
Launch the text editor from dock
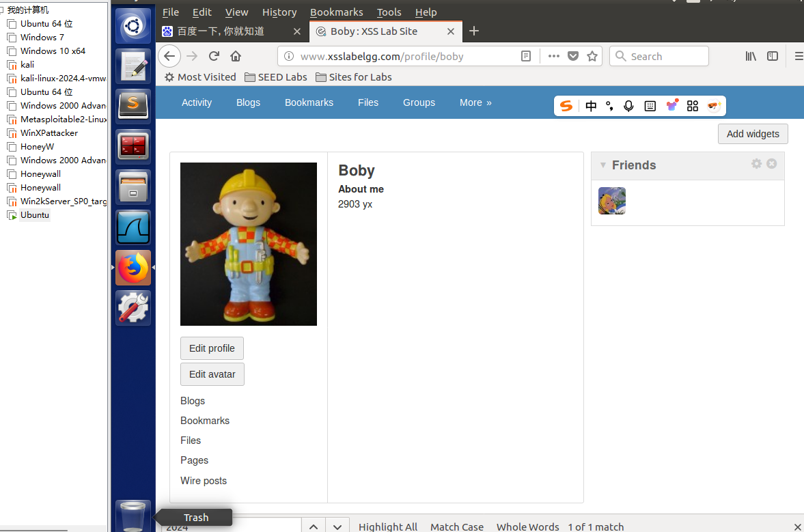click(x=133, y=66)
